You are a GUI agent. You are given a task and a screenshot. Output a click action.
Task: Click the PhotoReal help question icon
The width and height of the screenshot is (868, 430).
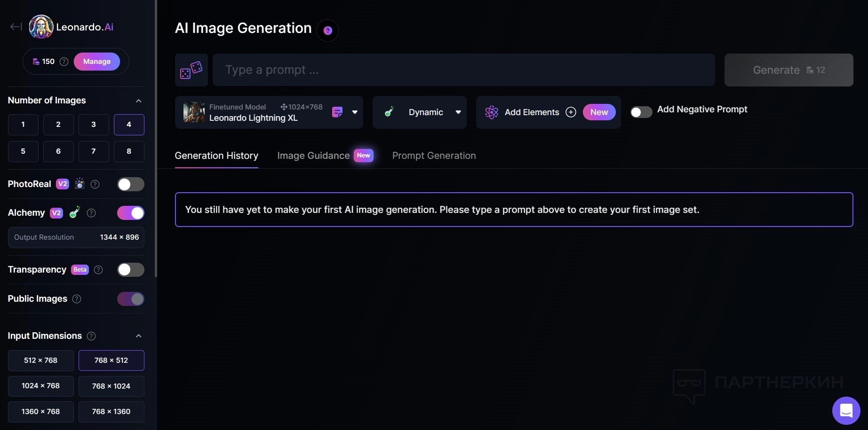pos(95,184)
